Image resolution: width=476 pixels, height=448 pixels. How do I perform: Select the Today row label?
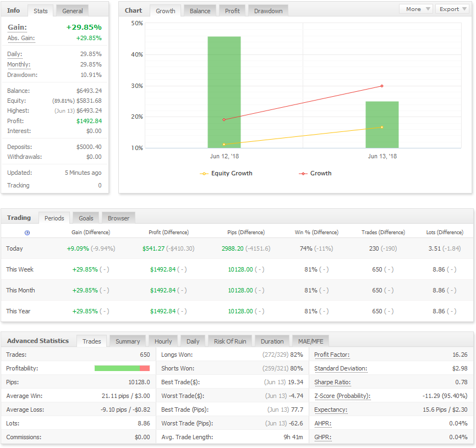tap(14, 248)
